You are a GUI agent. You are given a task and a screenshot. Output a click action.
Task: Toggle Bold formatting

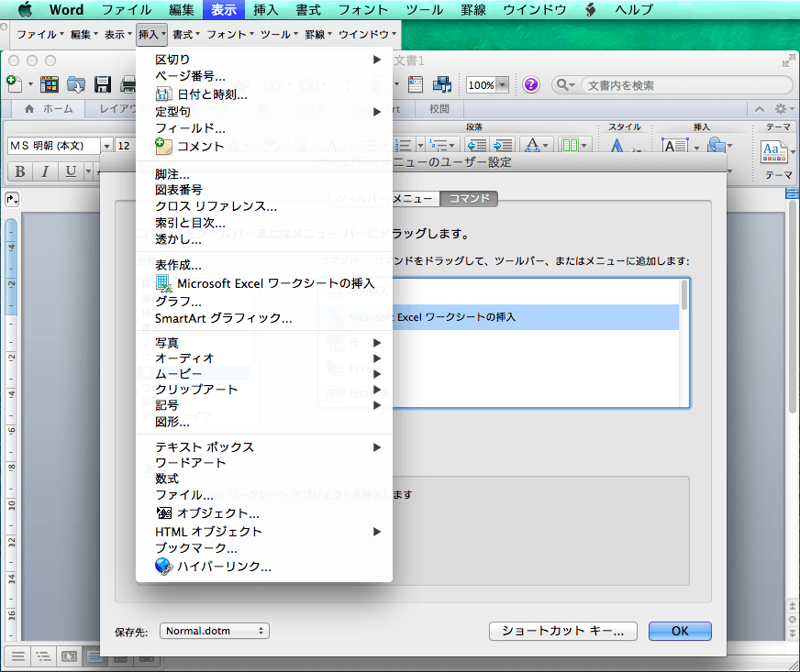click(x=20, y=171)
